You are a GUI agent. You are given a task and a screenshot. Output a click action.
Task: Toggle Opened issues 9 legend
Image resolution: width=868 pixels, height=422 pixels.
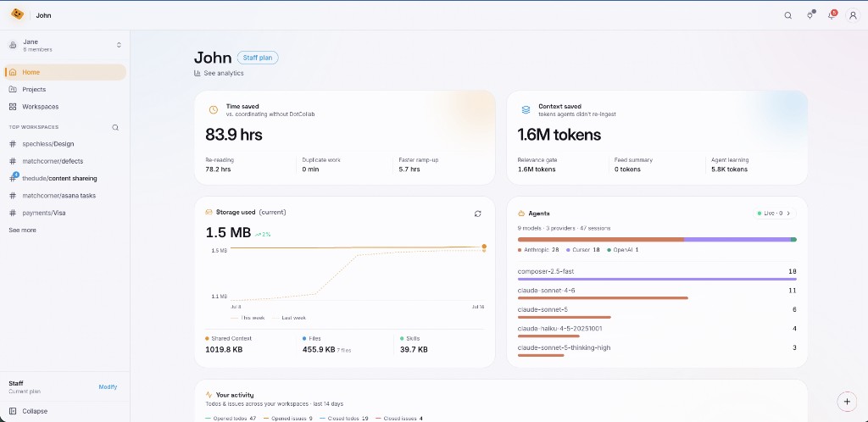(x=288, y=419)
